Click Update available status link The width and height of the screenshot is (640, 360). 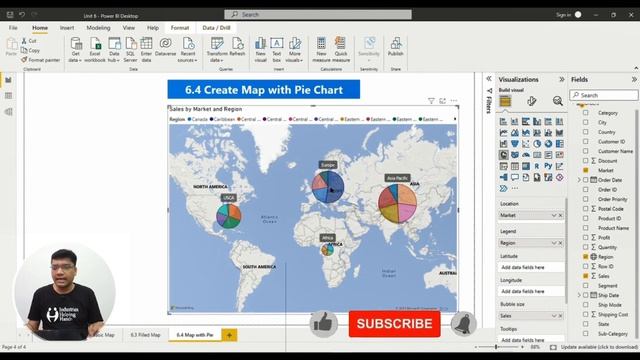[599, 347]
